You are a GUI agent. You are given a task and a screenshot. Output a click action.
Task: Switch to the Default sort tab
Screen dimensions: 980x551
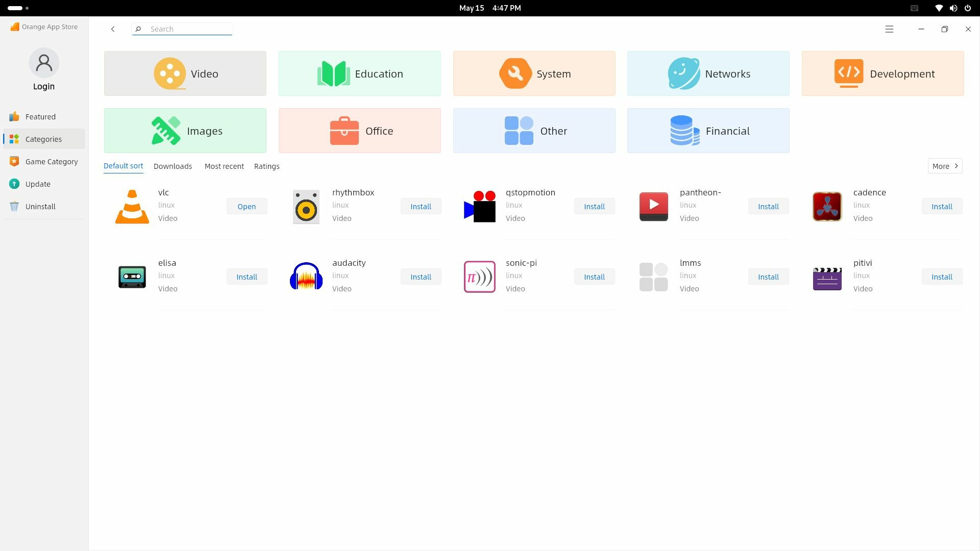point(123,166)
